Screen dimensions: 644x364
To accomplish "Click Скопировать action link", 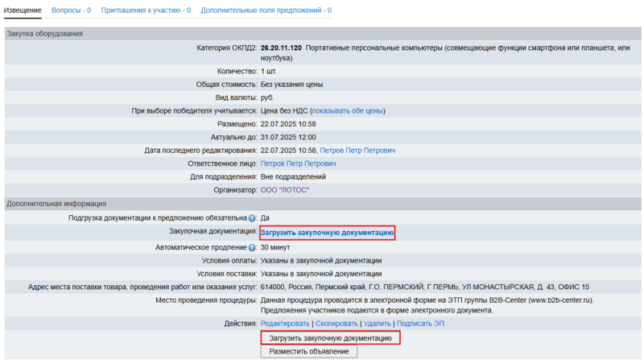I will coord(336,324).
